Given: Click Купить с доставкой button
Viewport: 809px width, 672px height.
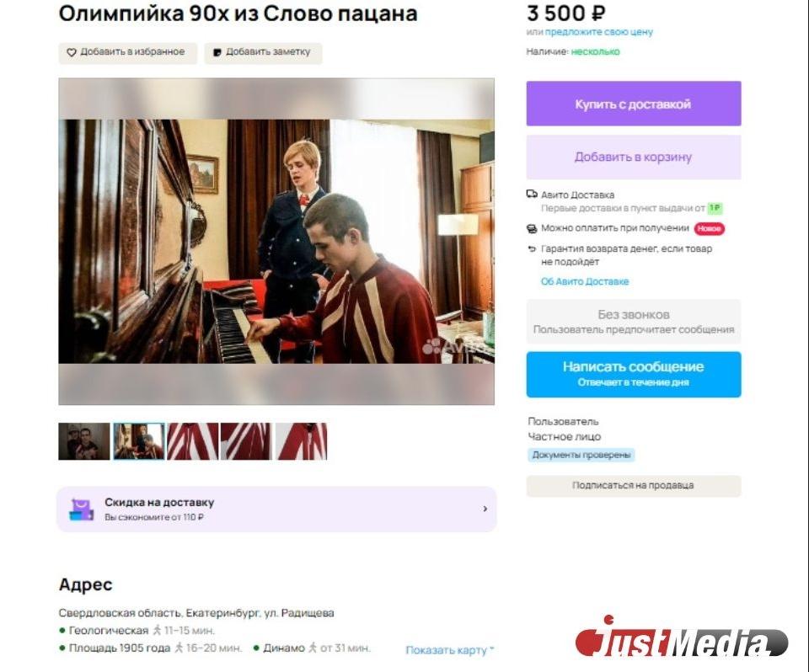Looking at the screenshot, I should coord(634,104).
